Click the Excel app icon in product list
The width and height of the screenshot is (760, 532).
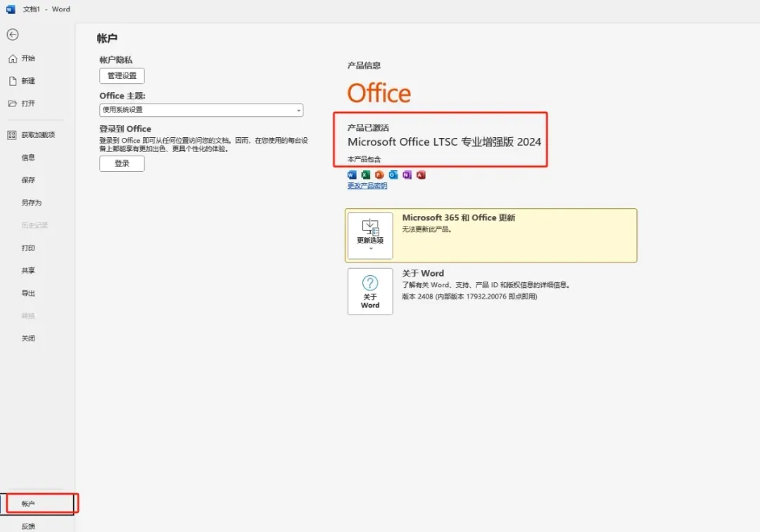coord(365,175)
